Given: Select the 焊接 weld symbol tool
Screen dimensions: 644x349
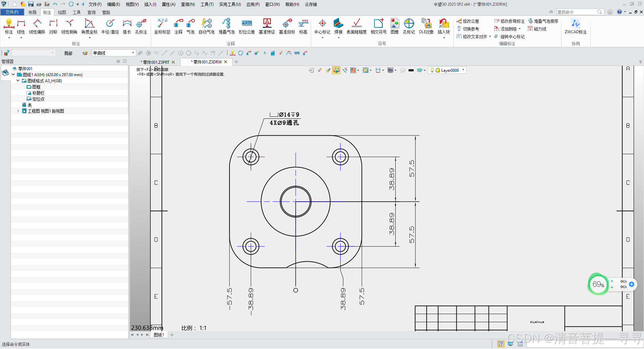Looking at the screenshot, I should pyautogui.click(x=338, y=27).
